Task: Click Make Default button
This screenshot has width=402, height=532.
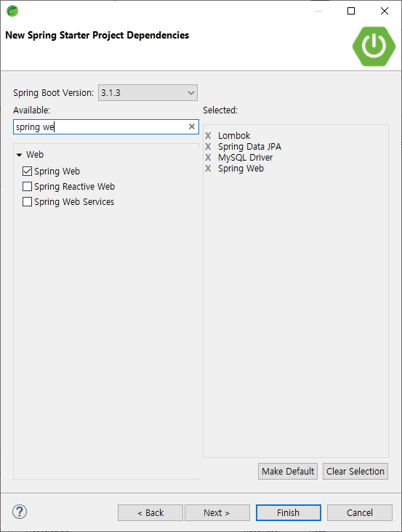Action: (288, 471)
